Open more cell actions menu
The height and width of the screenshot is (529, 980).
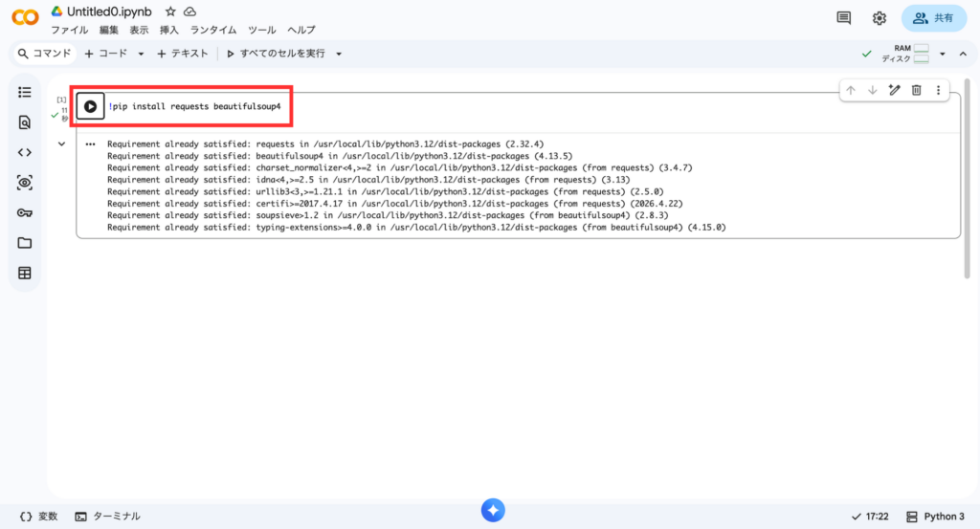pos(938,91)
